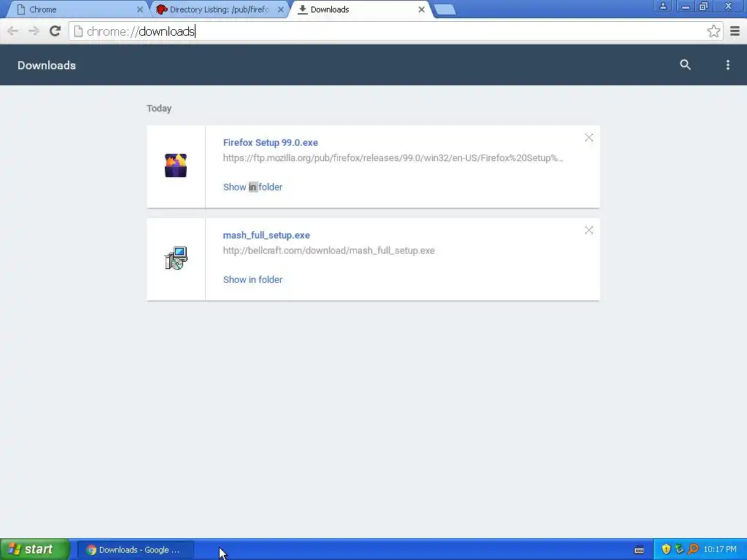Minimize the Chrome window
The image size is (747, 560).
tap(686, 6)
